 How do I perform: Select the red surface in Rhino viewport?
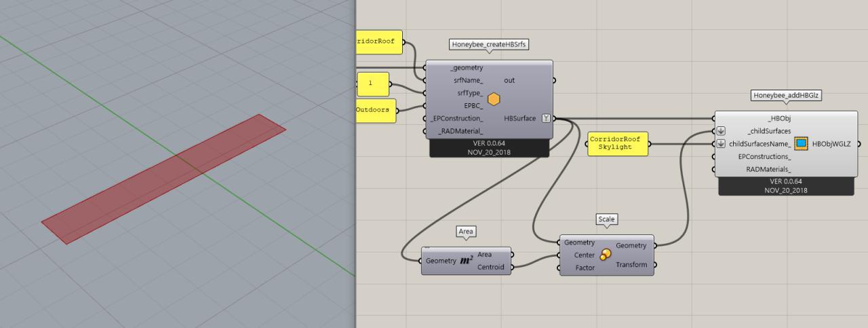click(163, 179)
